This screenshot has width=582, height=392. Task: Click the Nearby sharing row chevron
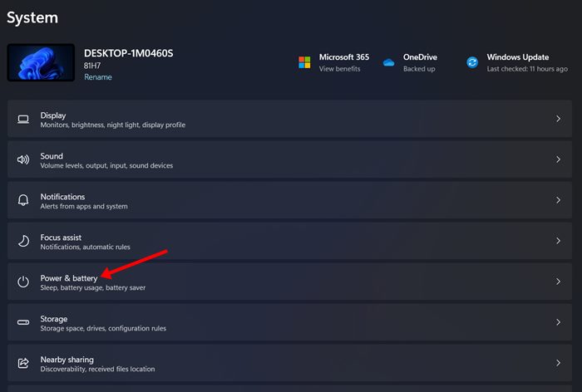click(558, 363)
